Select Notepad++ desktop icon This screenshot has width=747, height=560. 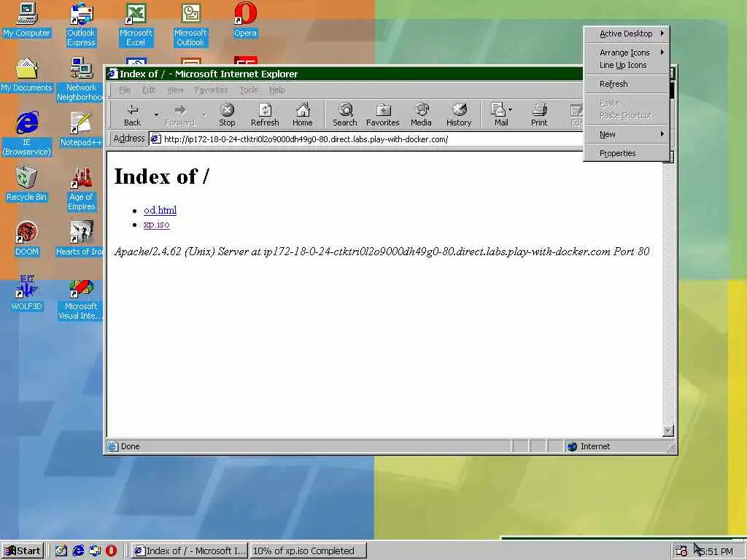[x=81, y=130]
